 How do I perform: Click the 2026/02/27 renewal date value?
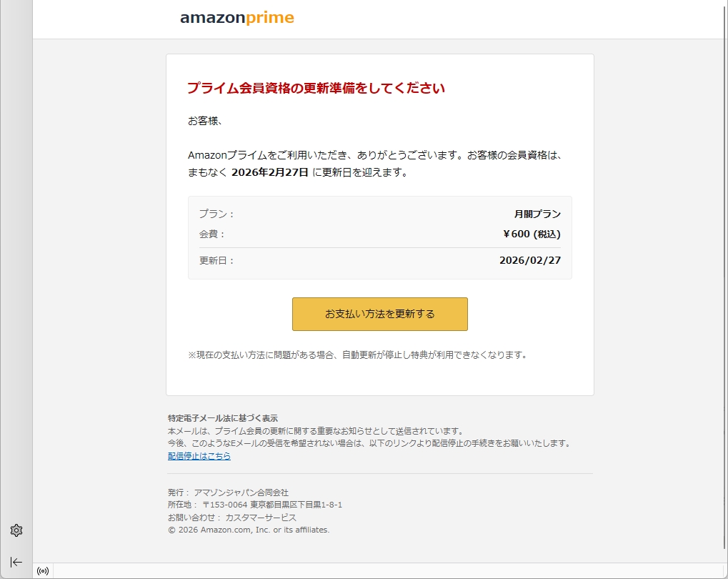530,261
